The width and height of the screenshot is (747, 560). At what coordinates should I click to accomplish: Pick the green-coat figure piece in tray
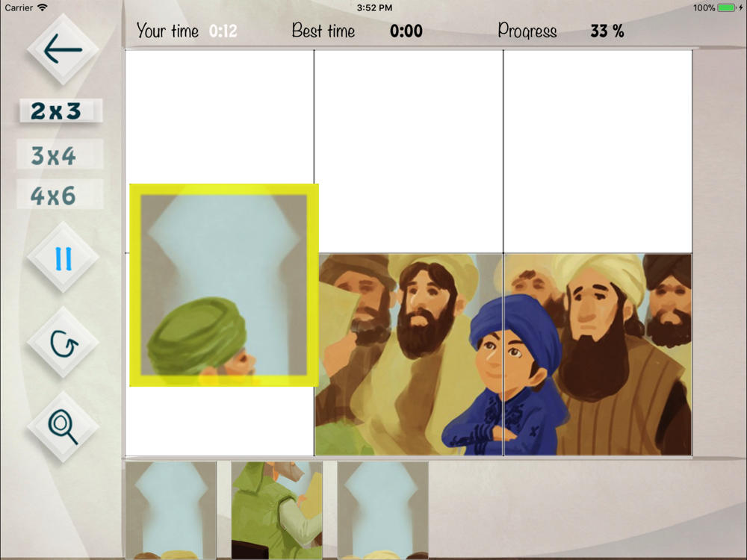pos(277,510)
